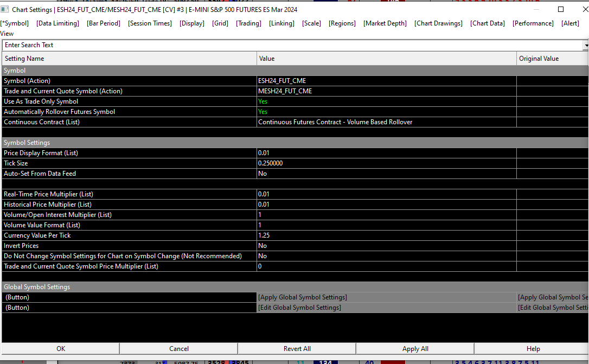Toggle the Invert Prices value
The height and width of the screenshot is (364, 589).
tap(263, 246)
